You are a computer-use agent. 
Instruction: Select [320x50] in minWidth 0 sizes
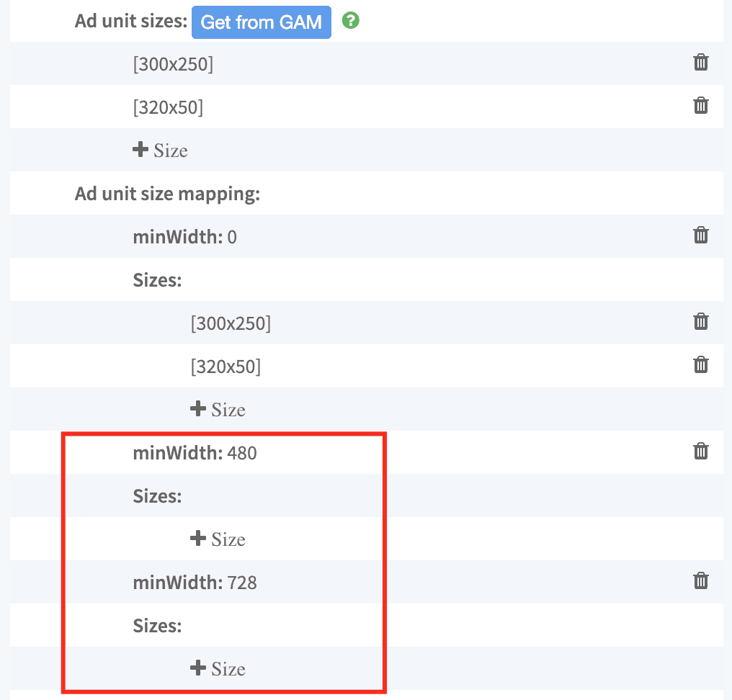point(226,367)
